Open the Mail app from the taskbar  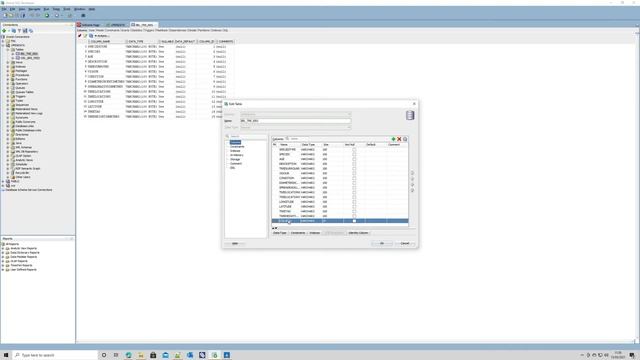(165, 355)
